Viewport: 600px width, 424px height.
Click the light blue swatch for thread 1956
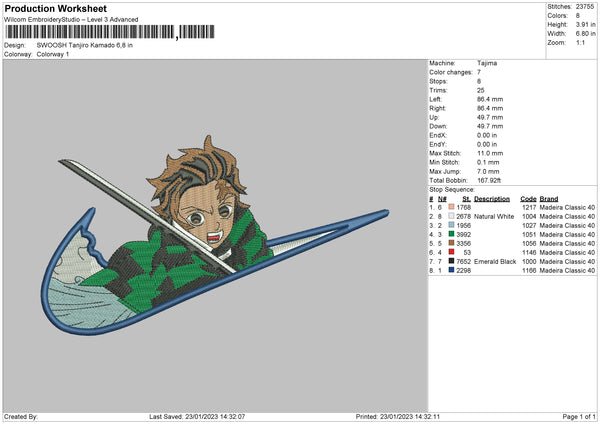pos(451,225)
